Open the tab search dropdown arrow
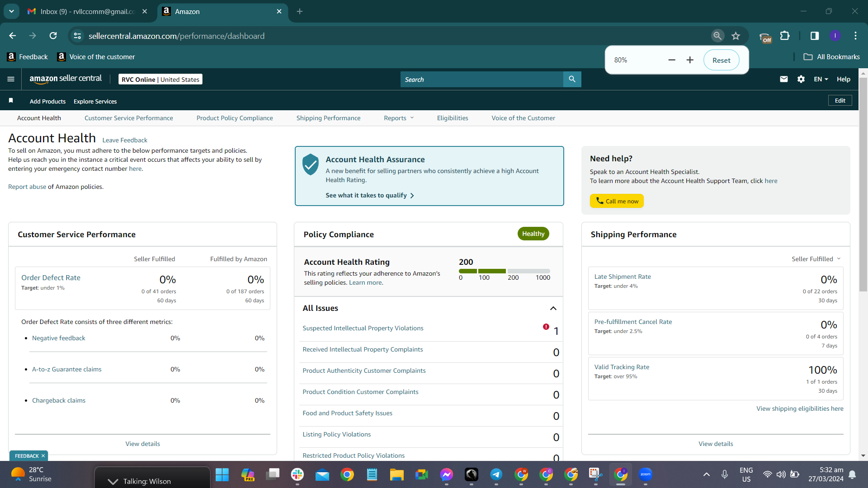Image resolution: width=868 pixels, height=488 pixels. coord(11,11)
